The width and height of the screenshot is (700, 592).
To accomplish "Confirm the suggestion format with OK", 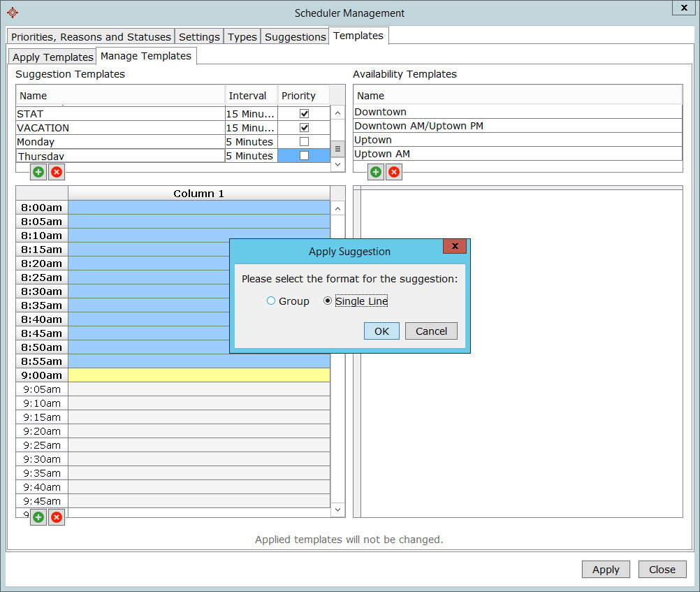I will (381, 331).
